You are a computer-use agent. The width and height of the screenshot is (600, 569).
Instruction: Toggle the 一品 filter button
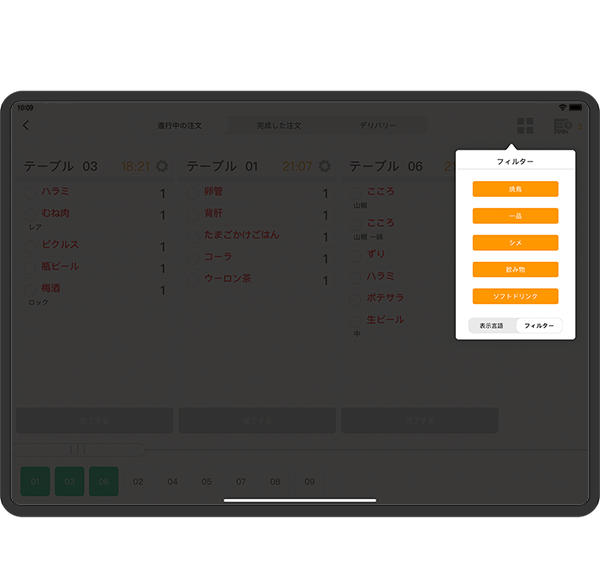515,216
